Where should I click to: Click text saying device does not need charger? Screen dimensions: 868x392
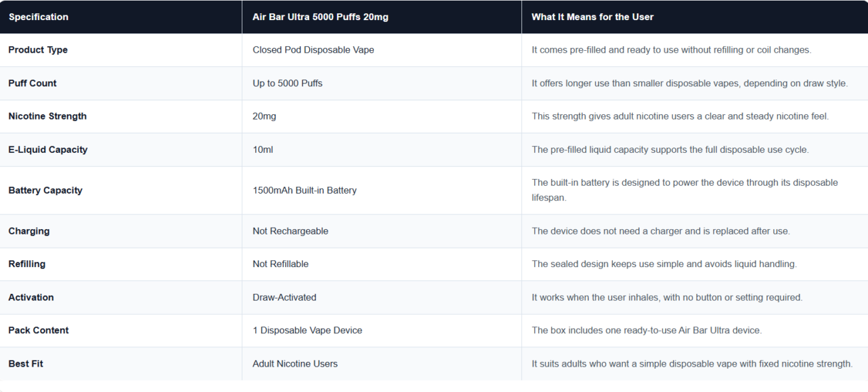(x=660, y=231)
